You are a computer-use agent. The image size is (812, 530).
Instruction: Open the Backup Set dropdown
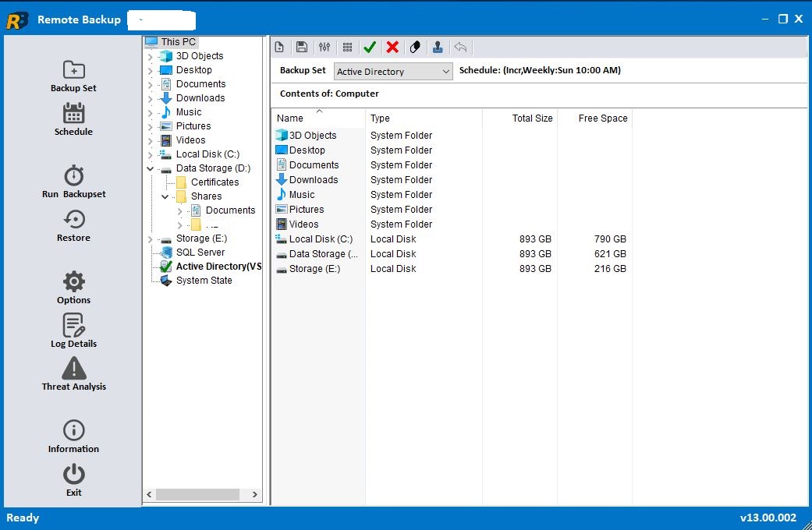(393, 72)
